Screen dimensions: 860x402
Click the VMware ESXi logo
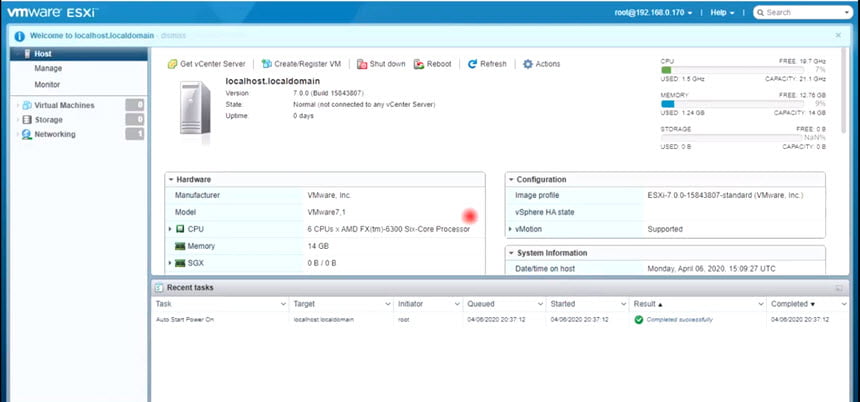[53, 12]
